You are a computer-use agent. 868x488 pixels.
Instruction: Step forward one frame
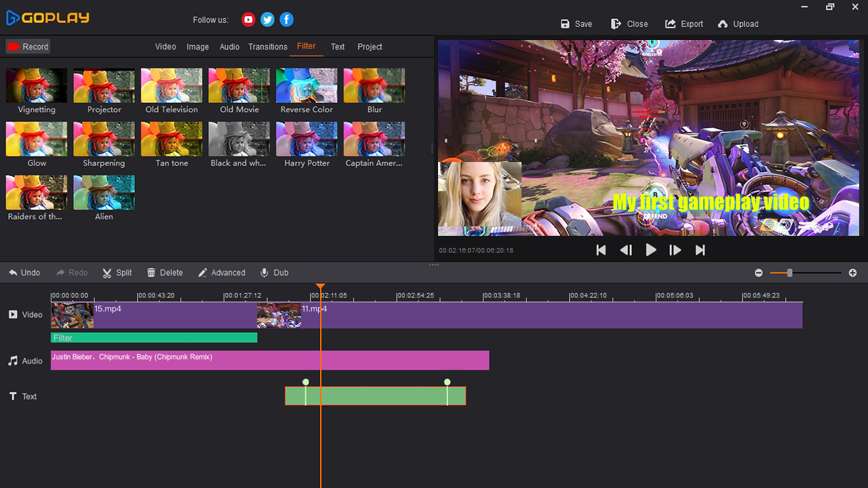[675, 250]
